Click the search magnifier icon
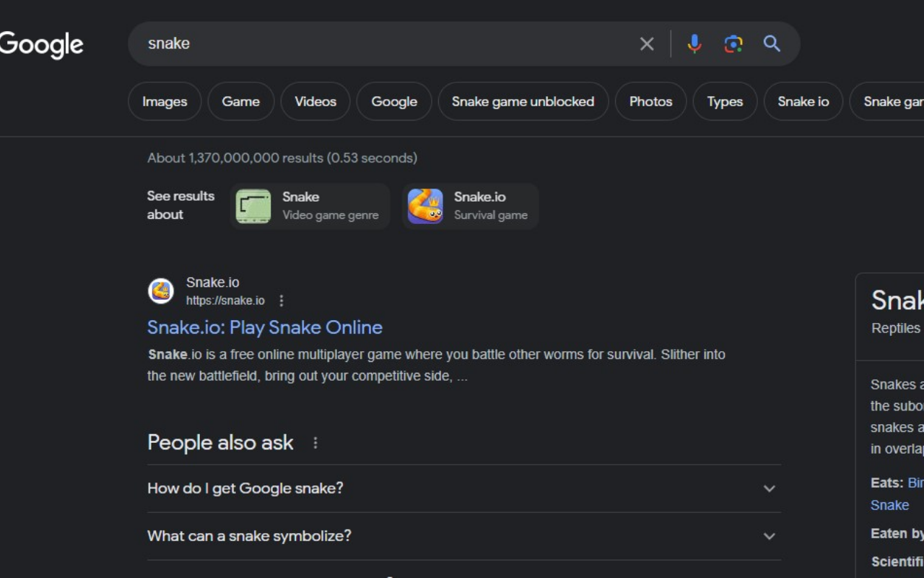Screen dimensions: 924x578 tap(772, 43)
